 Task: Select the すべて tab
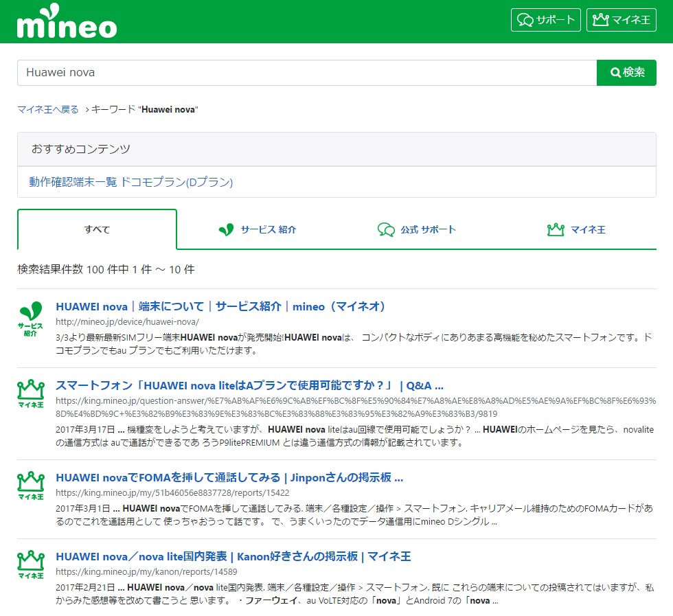(97, 229)
